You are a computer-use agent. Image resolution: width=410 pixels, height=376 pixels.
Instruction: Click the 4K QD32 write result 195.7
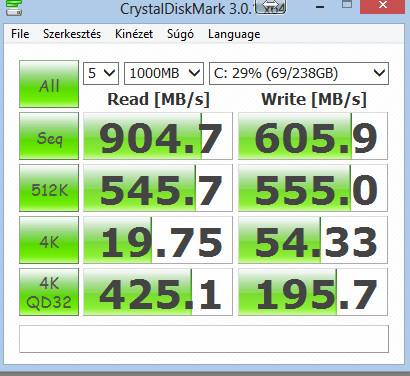(x=313, y=292)
